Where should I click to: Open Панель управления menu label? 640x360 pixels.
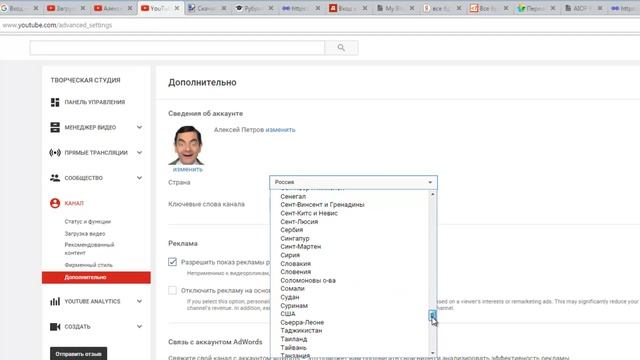[x=95, y=102]
